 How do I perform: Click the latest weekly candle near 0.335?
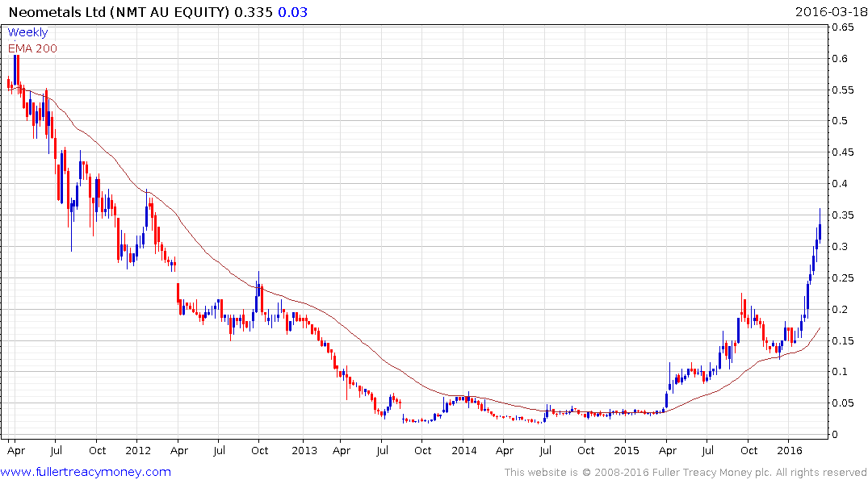click(820, 227)
